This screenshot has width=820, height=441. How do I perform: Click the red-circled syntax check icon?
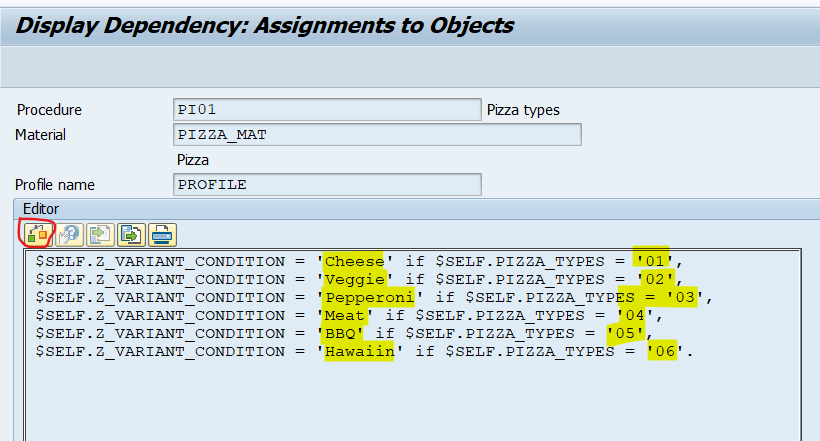[x=37, y=234]
